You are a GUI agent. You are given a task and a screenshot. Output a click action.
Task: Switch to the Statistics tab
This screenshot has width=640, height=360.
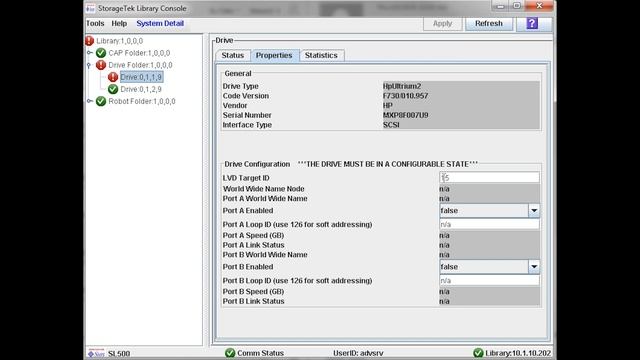point(321,55)
